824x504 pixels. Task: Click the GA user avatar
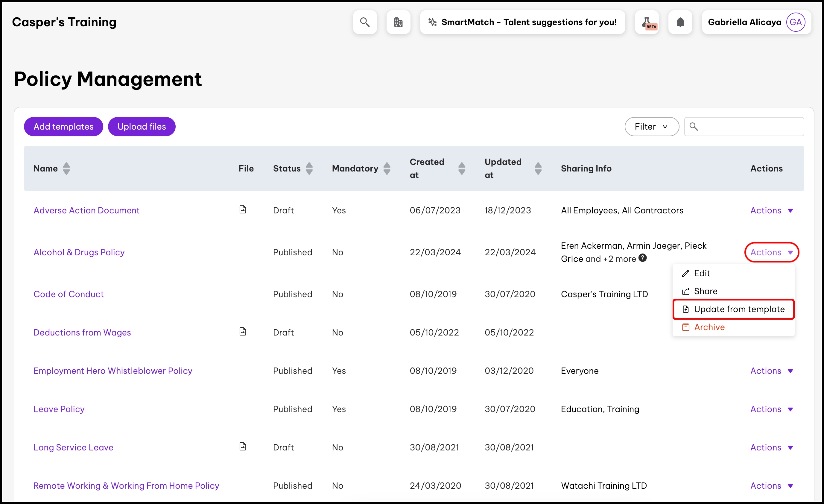click(795, 22)
